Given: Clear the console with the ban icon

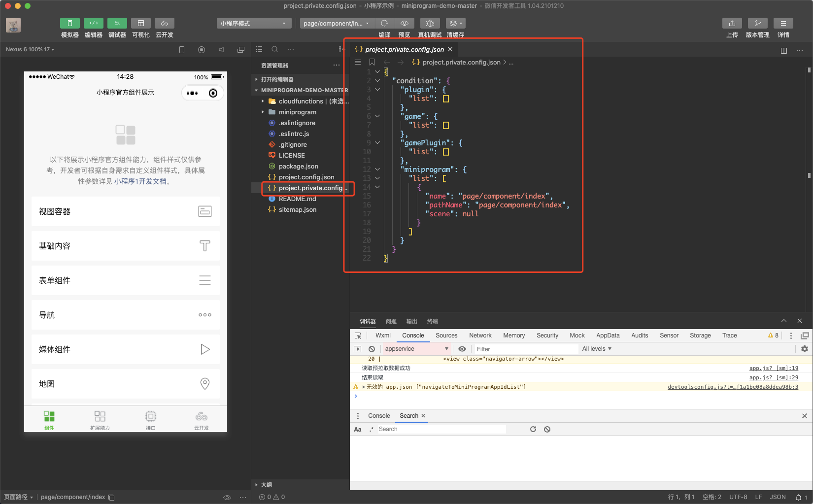Looking at the screenshot, I should pyautogui.click(x=372, y=349).
